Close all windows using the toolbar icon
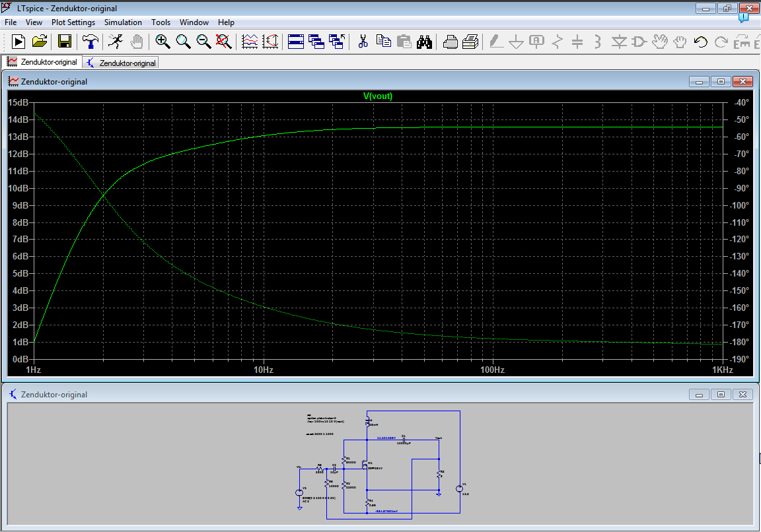 point(337,42)
